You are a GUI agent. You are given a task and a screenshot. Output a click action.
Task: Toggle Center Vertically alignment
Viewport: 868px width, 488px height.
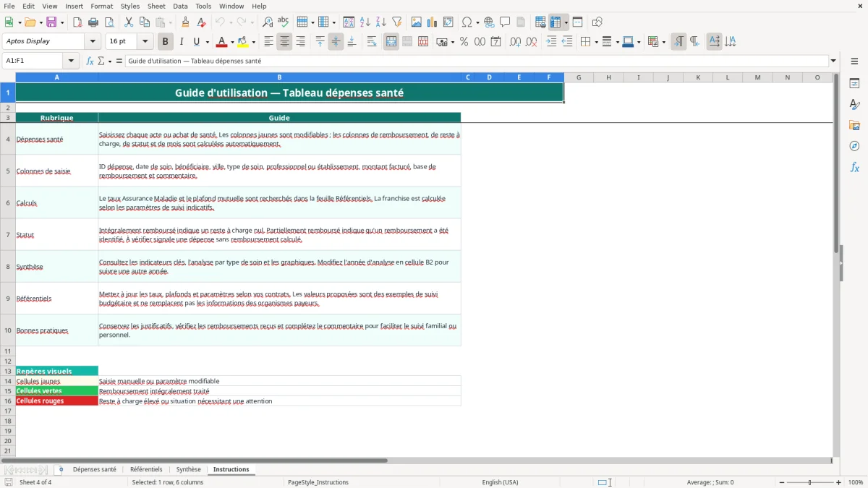point(336,42)
